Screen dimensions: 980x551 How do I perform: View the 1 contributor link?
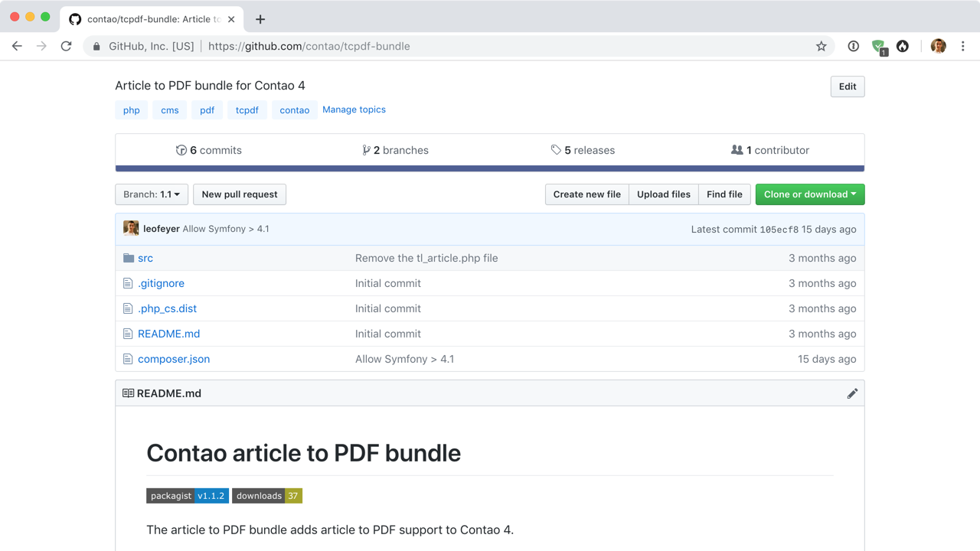(769, 150)
